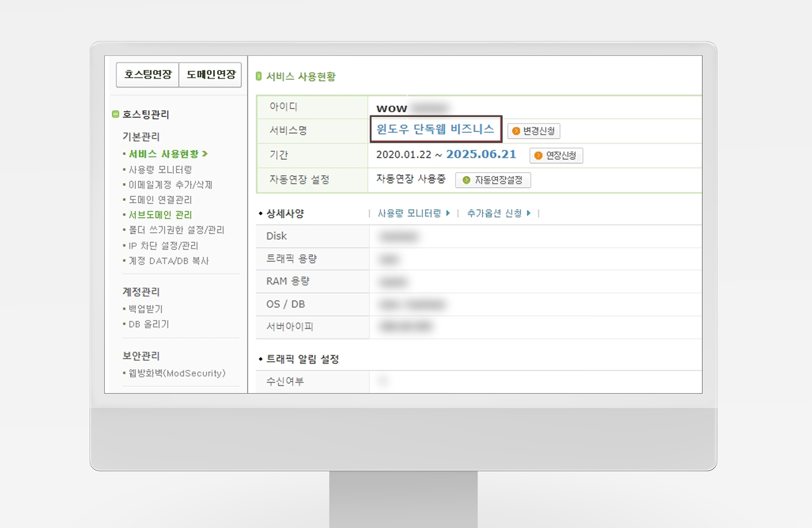Image resolution: width=812 pixels, height=528 pixels.
Task: Click the 보안관리 section heading
Action: point(141,356)
